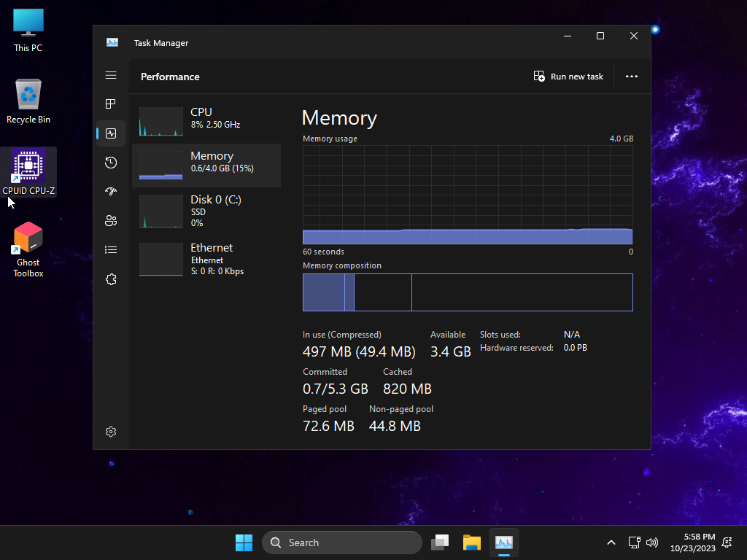This screenshot has height=560, width=747.
Task: Click the taskbar Search box
Action: [342, 542]
